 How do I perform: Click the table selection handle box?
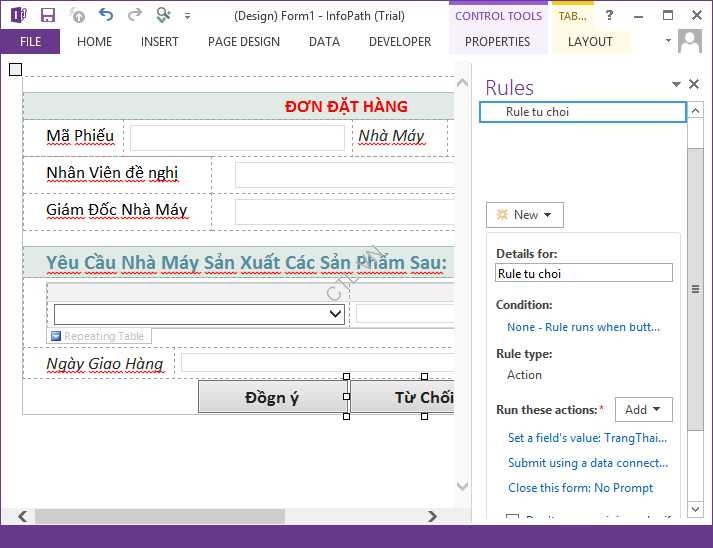[x=15, y=69]
